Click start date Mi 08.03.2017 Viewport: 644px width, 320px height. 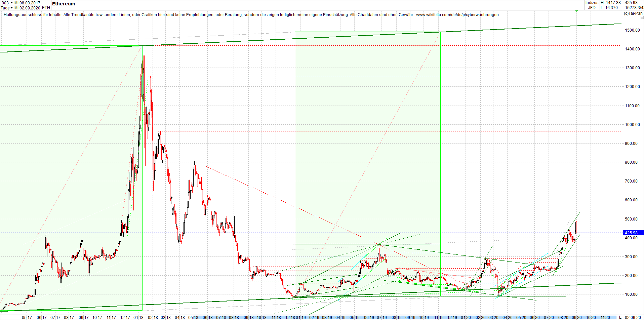pyautogui.click(x=27, y=3)
